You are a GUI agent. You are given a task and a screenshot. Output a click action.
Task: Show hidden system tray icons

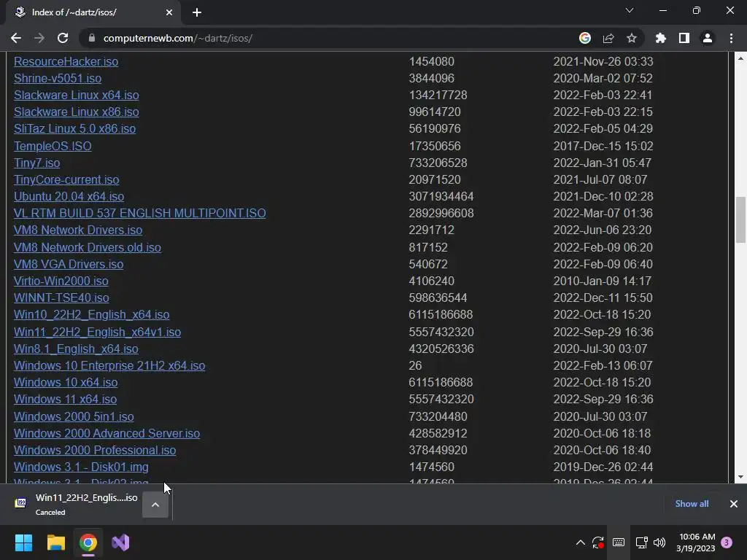580,542
